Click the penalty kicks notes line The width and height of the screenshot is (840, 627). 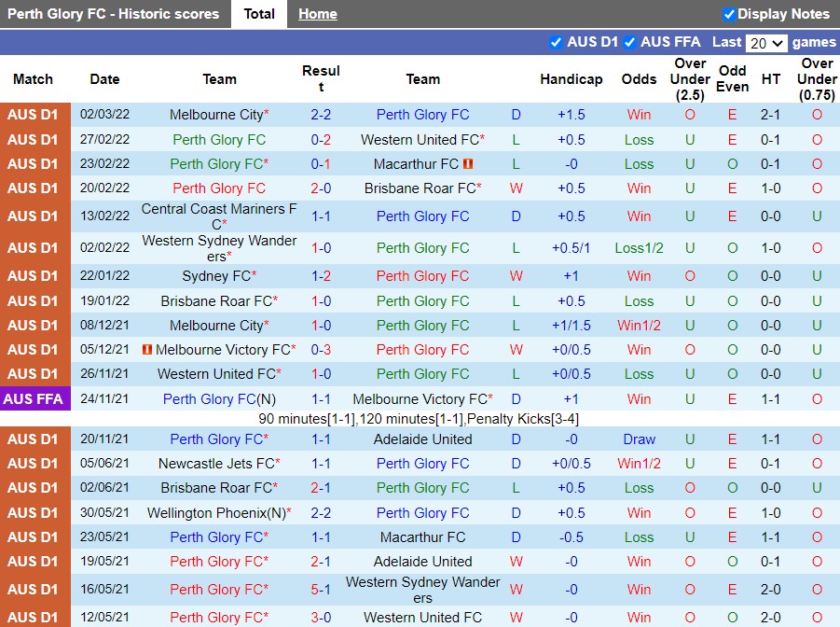coord(419,419)
